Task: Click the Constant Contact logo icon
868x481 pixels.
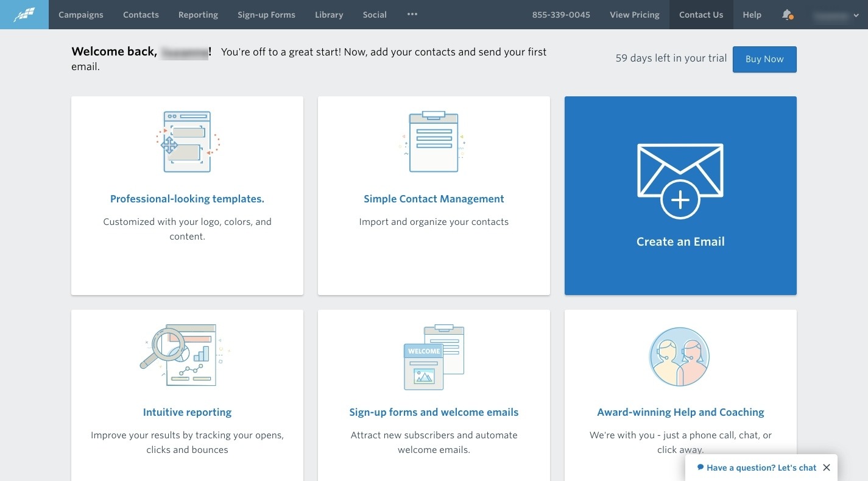Action: point(24,15)
